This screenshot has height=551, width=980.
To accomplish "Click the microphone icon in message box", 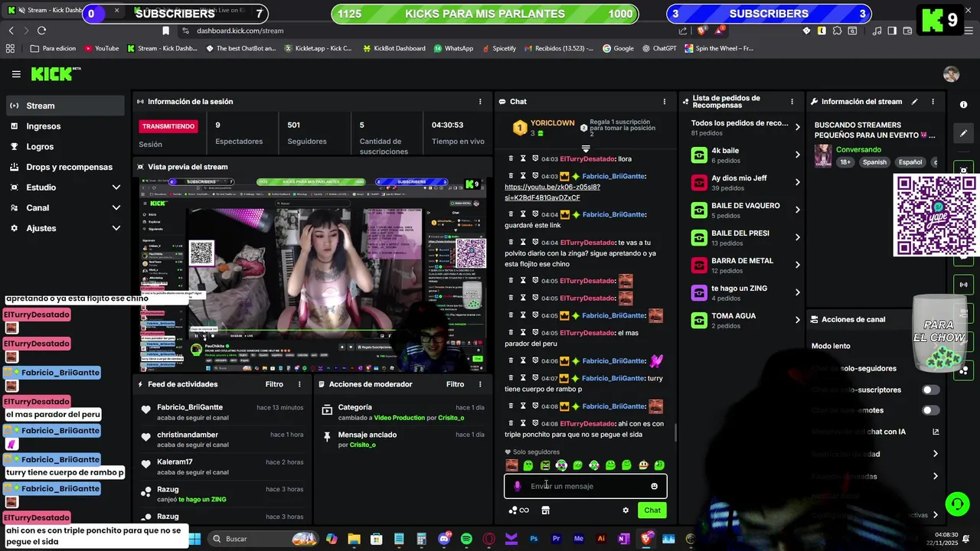I will tap(518, 486).
